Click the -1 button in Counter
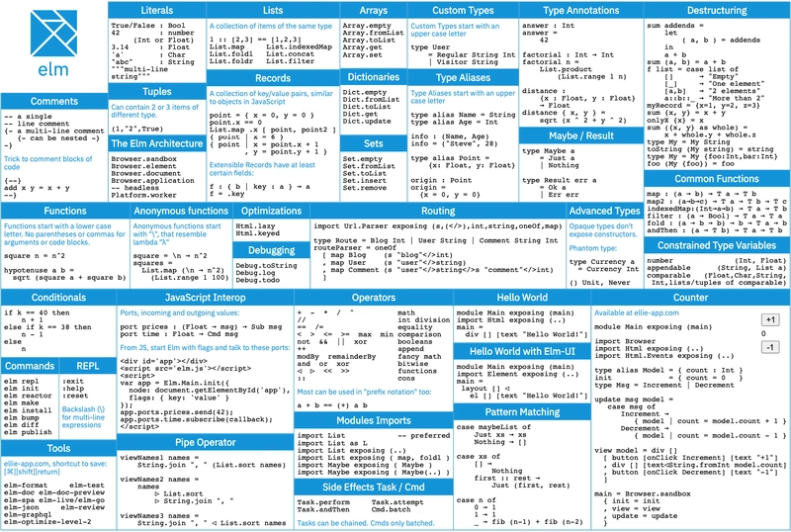 click(770, 347)
